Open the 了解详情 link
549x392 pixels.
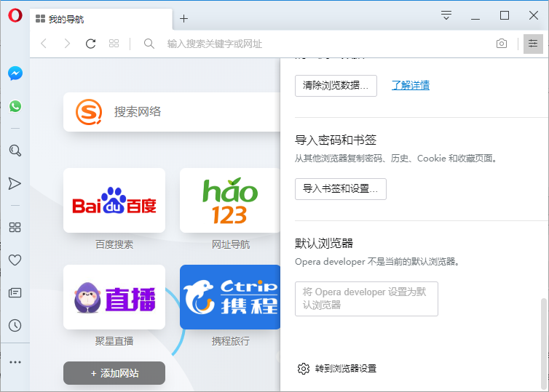(x=411, y=85)
